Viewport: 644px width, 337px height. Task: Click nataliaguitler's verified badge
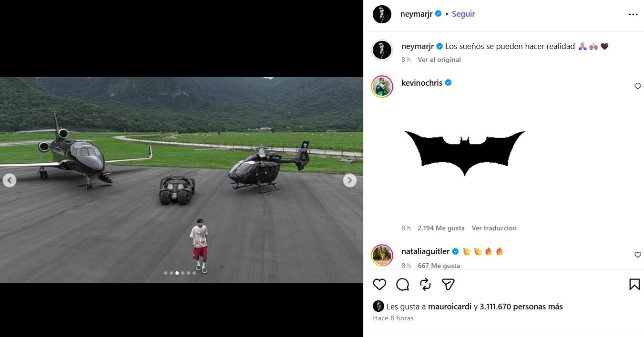(x=456, y=251)
